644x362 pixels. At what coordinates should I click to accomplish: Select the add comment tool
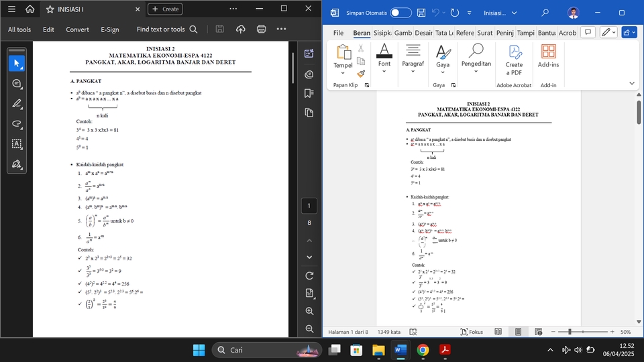pos(17,84)
